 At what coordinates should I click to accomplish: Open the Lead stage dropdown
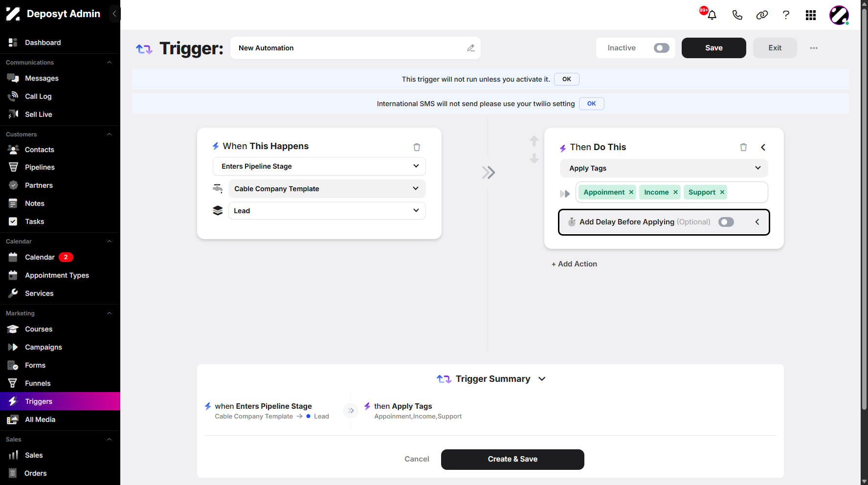point(327,211)
